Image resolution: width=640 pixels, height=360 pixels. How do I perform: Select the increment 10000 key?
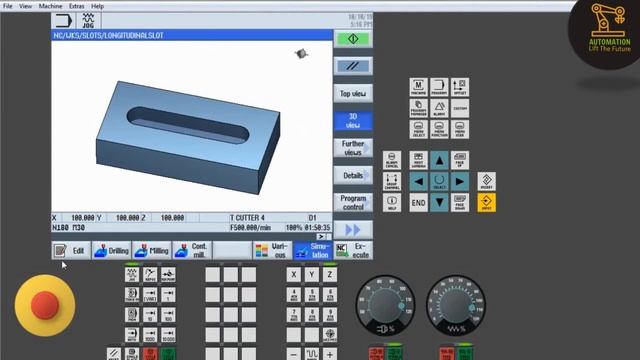coord(168,335)
